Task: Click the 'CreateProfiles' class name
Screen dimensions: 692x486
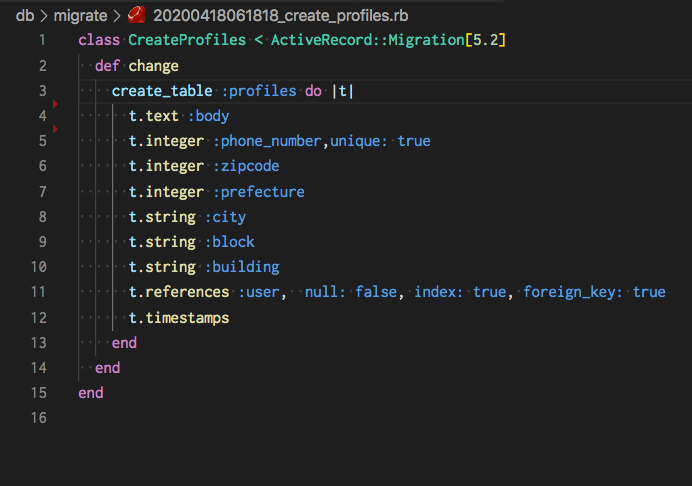Action: [x=187, y=40]
